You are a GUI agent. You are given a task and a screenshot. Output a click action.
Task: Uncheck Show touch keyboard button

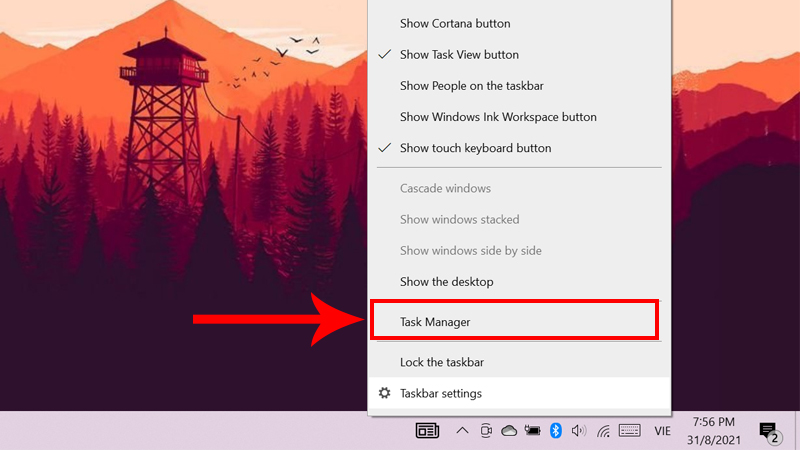519,148
